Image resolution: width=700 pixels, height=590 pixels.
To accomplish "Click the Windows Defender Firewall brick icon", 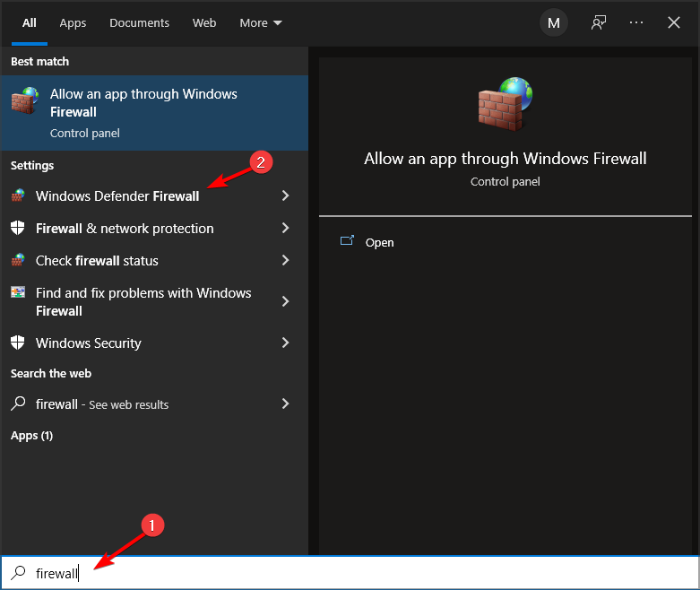I will pyautogui.click(x=18, y=195).
